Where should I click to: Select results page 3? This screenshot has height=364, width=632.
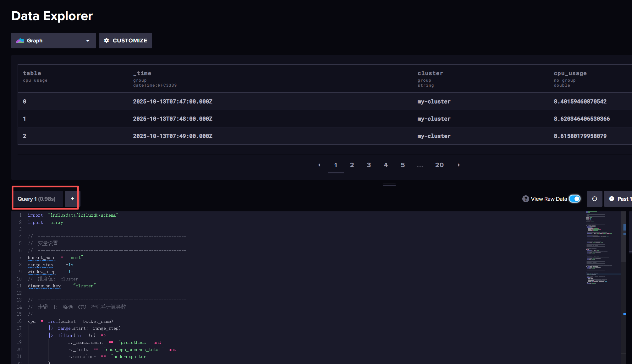(x=369, y=165)
